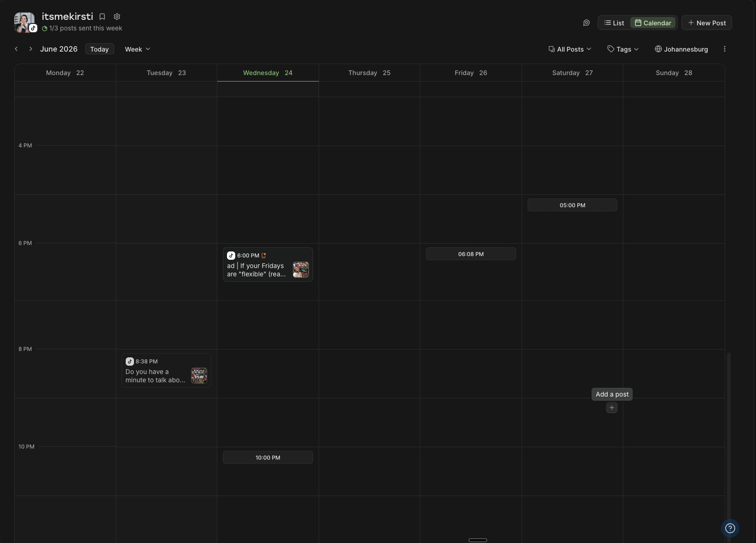Click thumbnail of the 8:38 PM post
Screen dimensions: 756x543
tap(199, 376)
